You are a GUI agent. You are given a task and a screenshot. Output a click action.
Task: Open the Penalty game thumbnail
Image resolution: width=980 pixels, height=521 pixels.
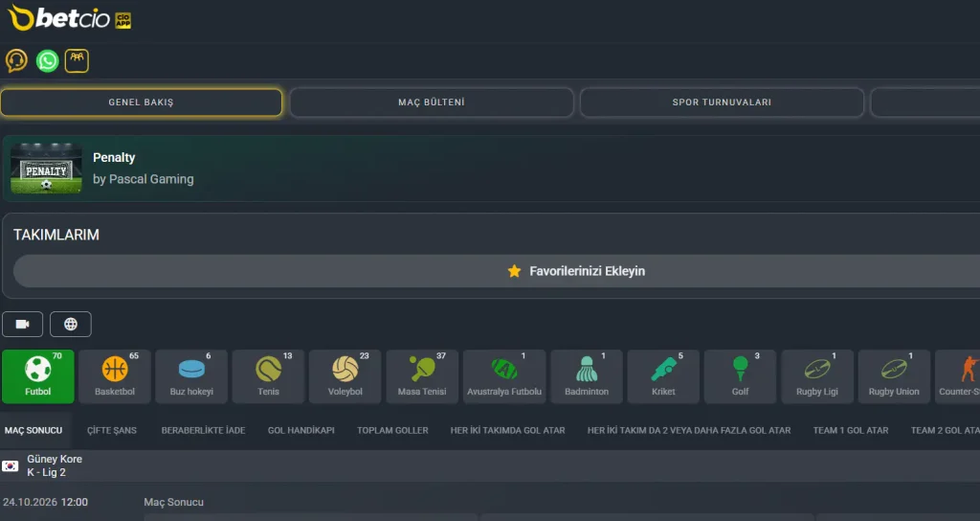[x=46, y=169]
